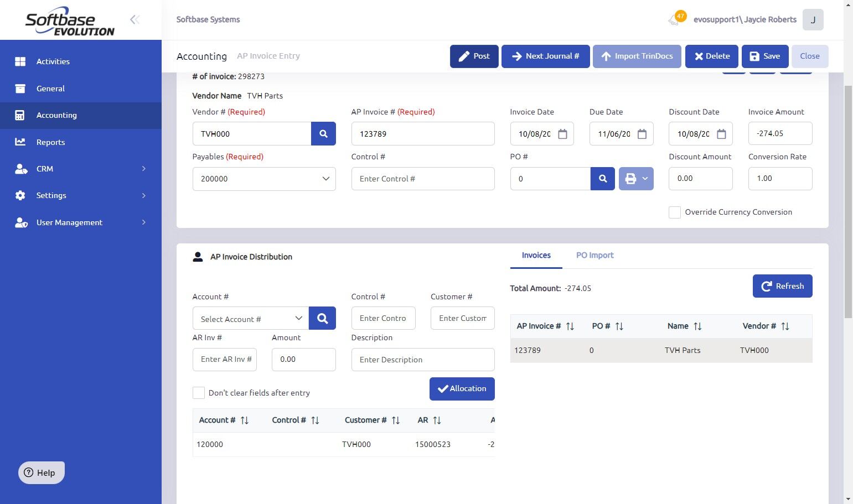Click the Activities grid icon
This screenshot has width=853, height=504.
(x=20, y=61)
